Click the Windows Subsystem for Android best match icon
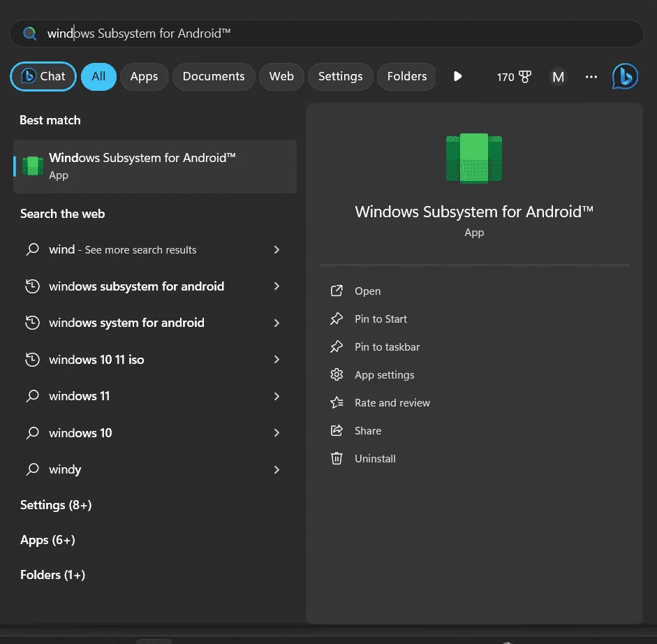 [x=33, y=166]
